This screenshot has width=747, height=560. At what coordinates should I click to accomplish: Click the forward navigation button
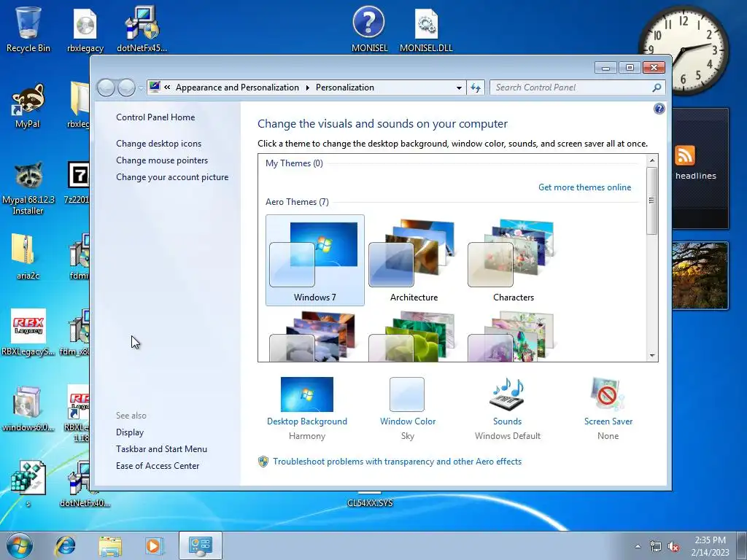126,87
